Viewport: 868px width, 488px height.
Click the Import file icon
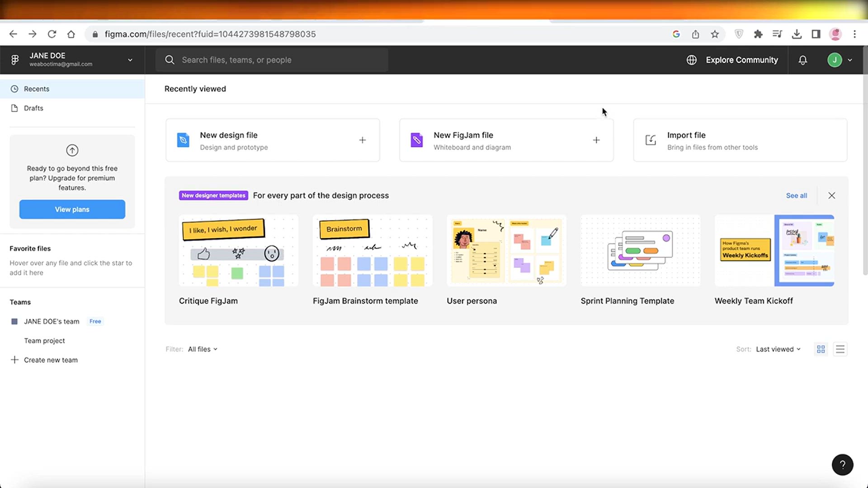(x=651, y=140)
